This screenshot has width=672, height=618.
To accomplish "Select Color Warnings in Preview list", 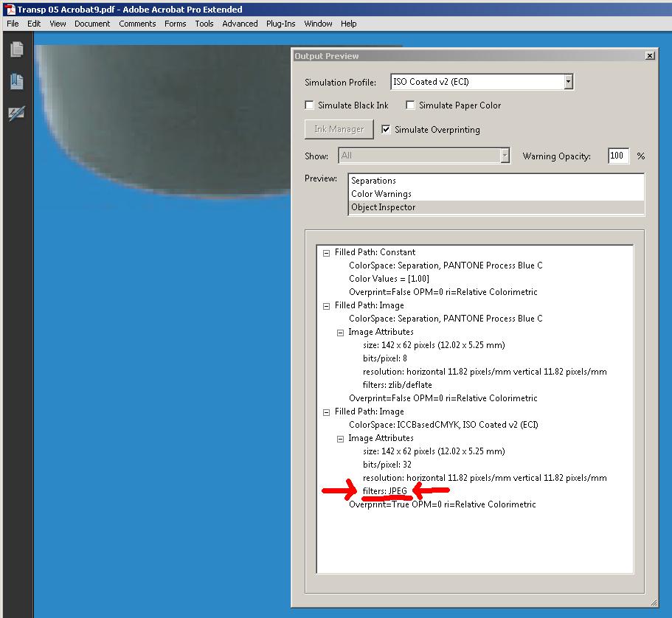I will tap(496, 194).
